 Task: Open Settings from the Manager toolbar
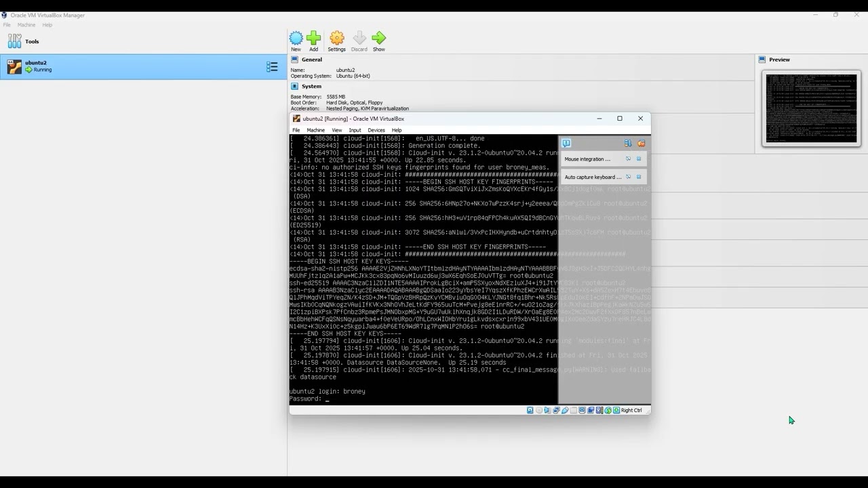point(337,41)
